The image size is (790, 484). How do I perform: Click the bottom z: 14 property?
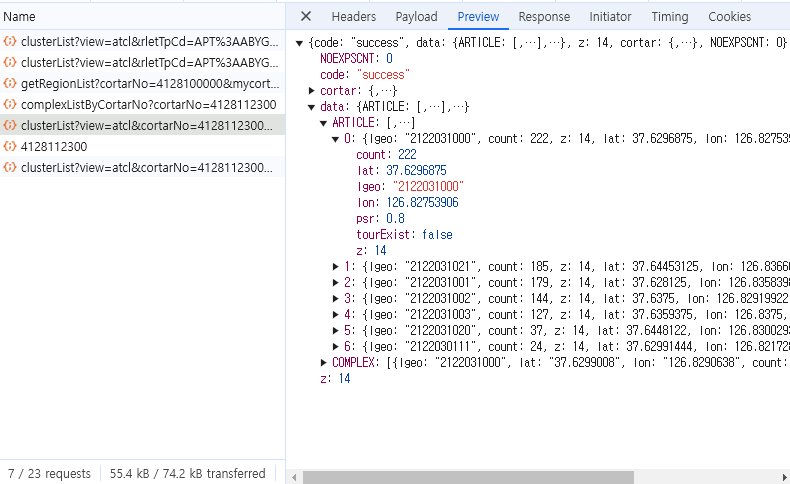[x=335, y=379]
